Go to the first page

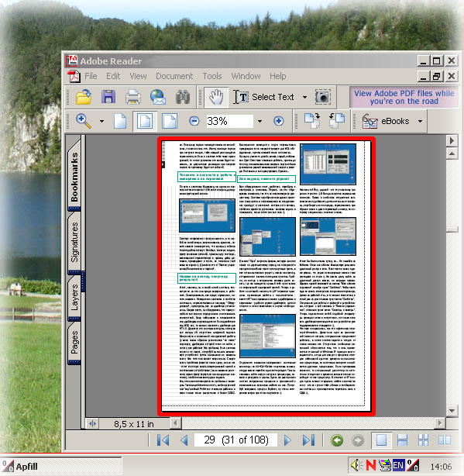tap(163, 440)
